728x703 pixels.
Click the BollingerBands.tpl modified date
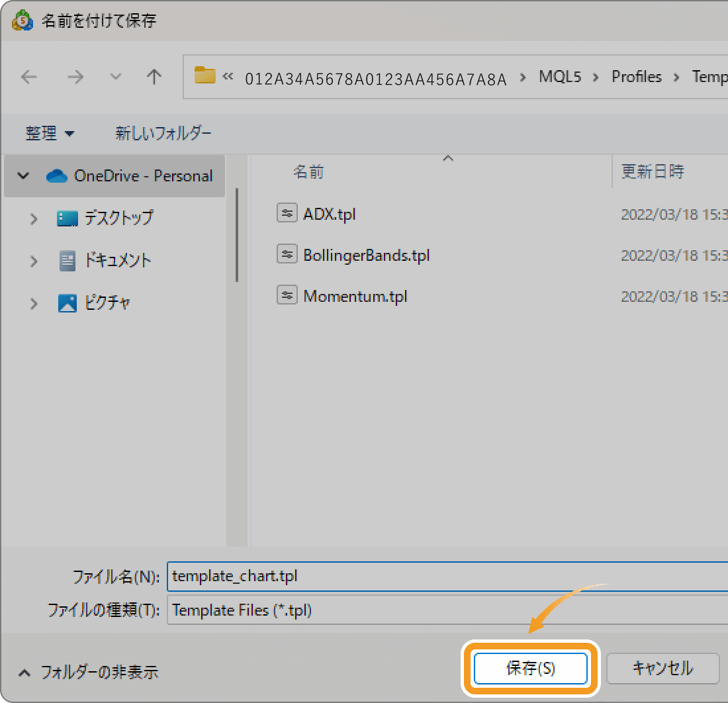(x=674, y=256)
